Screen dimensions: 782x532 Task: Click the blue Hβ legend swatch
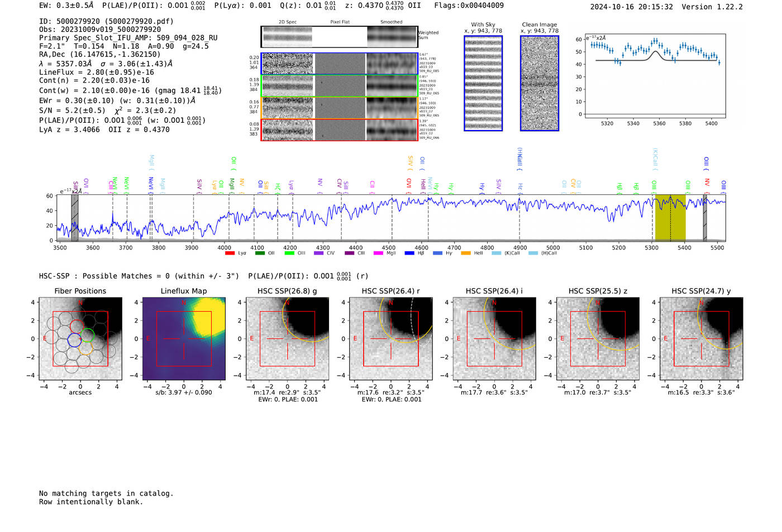409,253
